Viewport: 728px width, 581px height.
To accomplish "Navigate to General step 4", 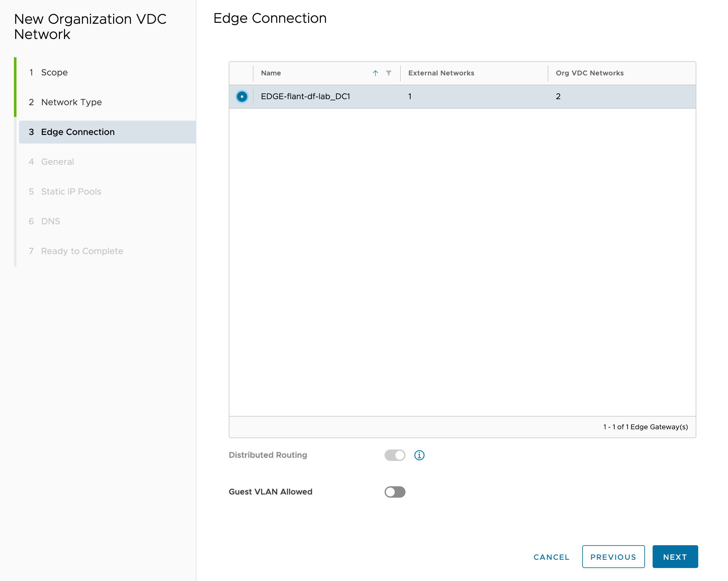I will [x=58, y=161].
